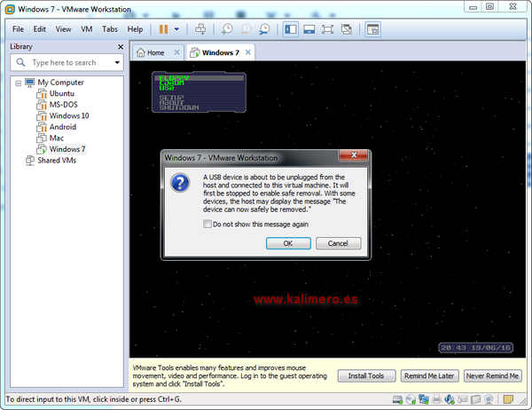Click the green USB entry in boot menu
532x410 pixels.
167,89
